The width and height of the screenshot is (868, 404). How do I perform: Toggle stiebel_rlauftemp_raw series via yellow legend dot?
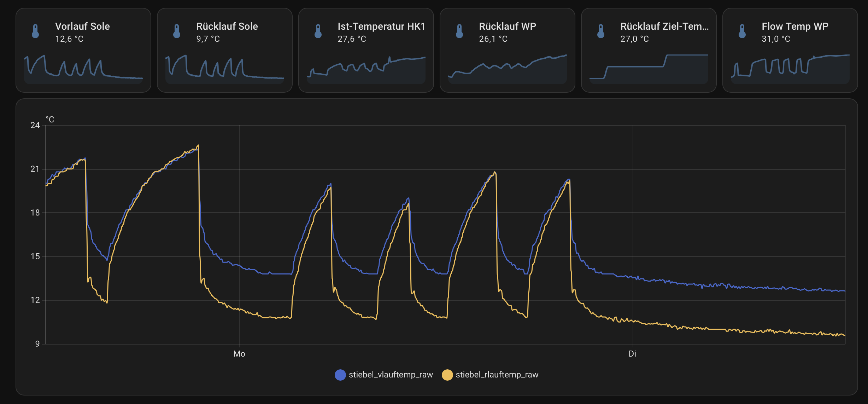447,375
